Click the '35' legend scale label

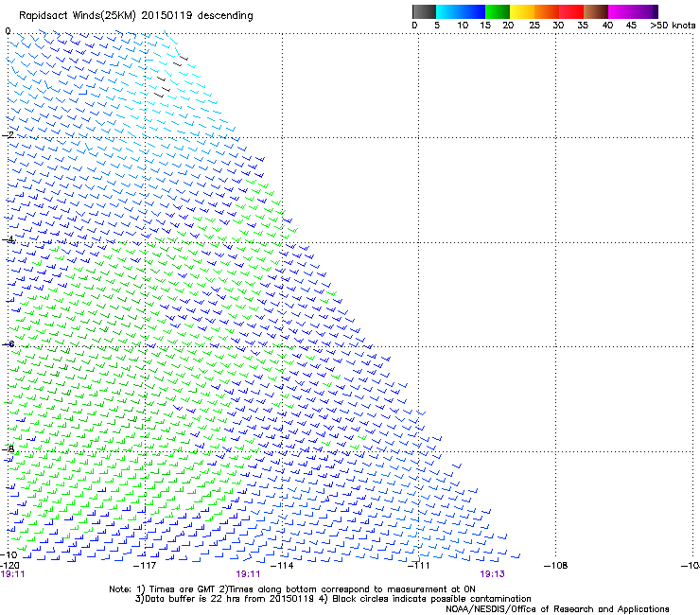[x=583, y=26]
